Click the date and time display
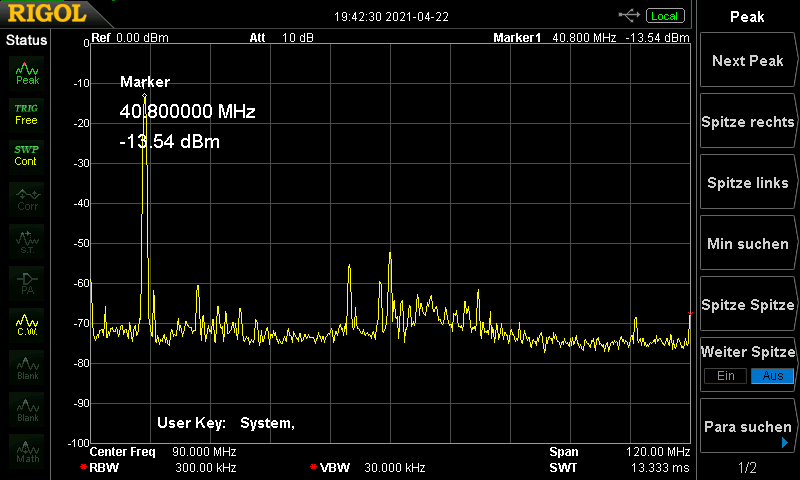The height and width of the screenshot is (480, 800). click(x=391, y=17)
